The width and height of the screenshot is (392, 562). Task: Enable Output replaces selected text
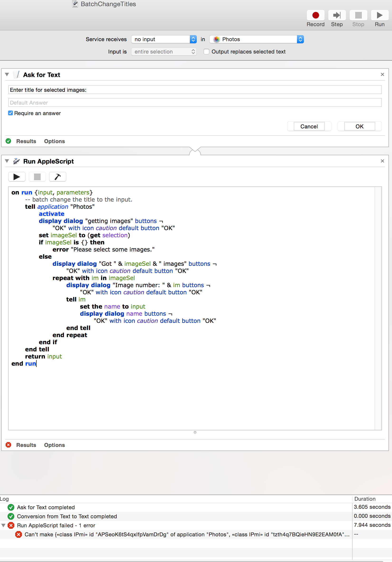click(206, 52)
